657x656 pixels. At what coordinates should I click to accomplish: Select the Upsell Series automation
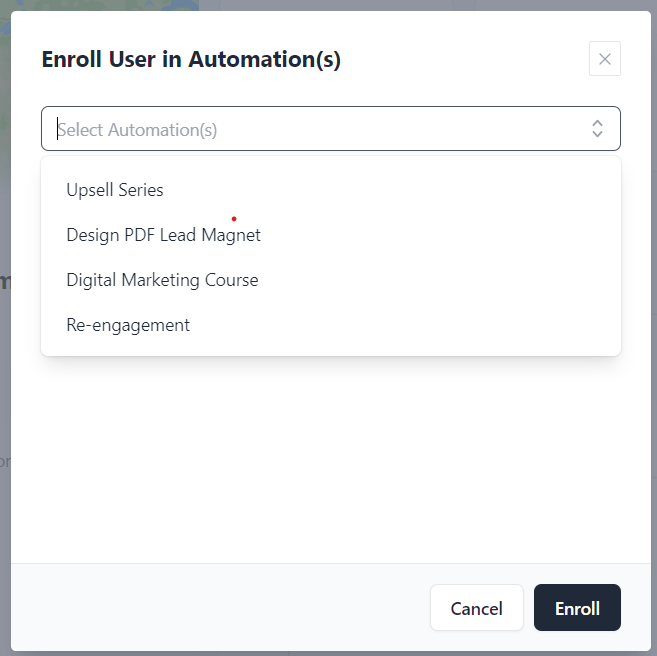[115, 190]
